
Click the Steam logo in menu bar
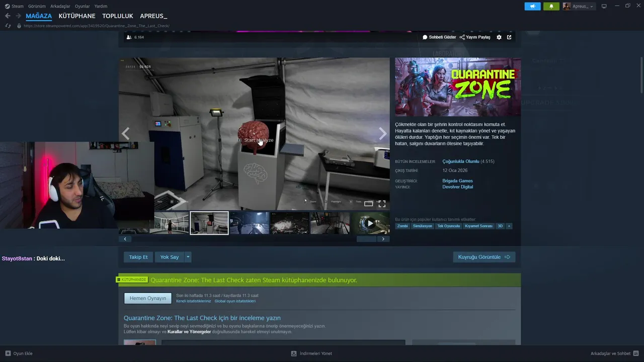[7, 6]
